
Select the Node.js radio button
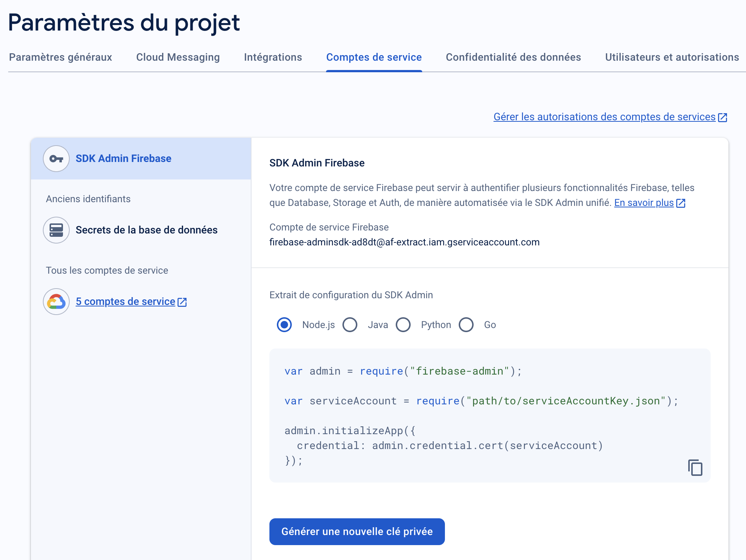[x=284, y=325]
